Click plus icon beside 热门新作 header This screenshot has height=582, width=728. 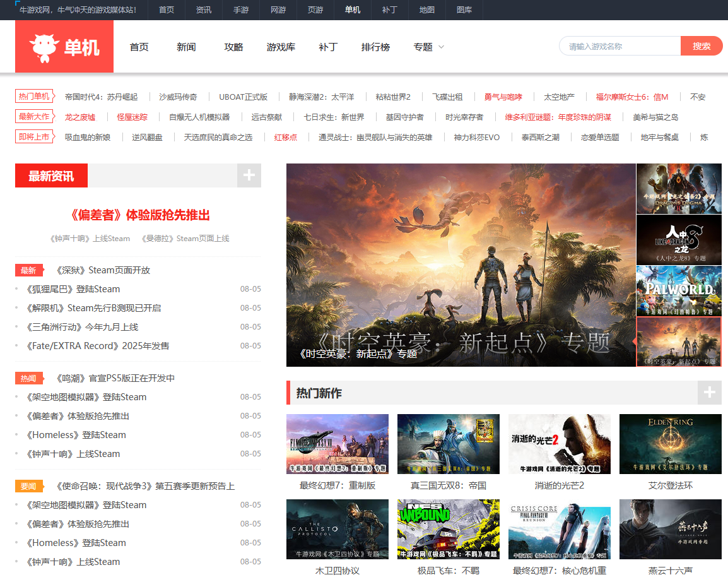[710, 393]
